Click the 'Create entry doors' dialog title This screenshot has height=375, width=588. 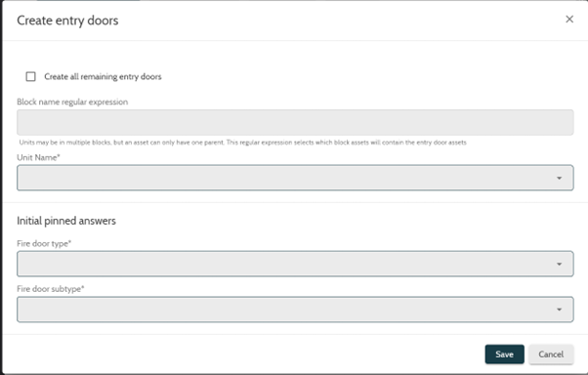[67, 21]
